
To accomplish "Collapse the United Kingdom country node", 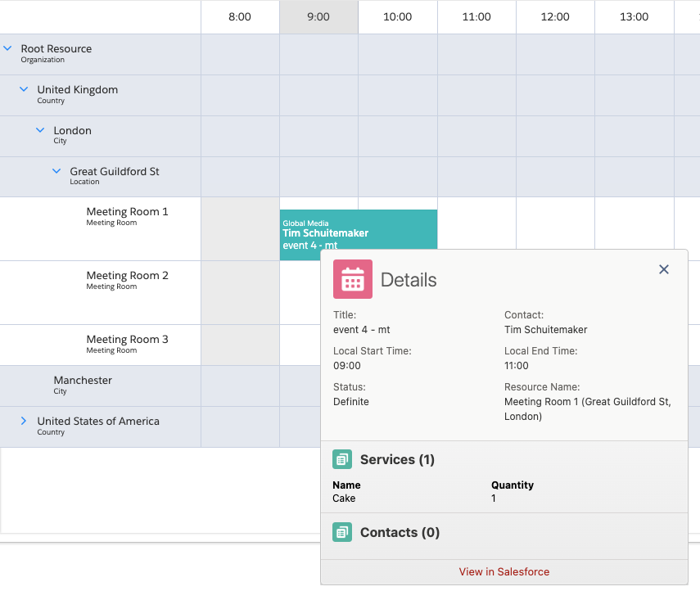I will coord(25,90).
